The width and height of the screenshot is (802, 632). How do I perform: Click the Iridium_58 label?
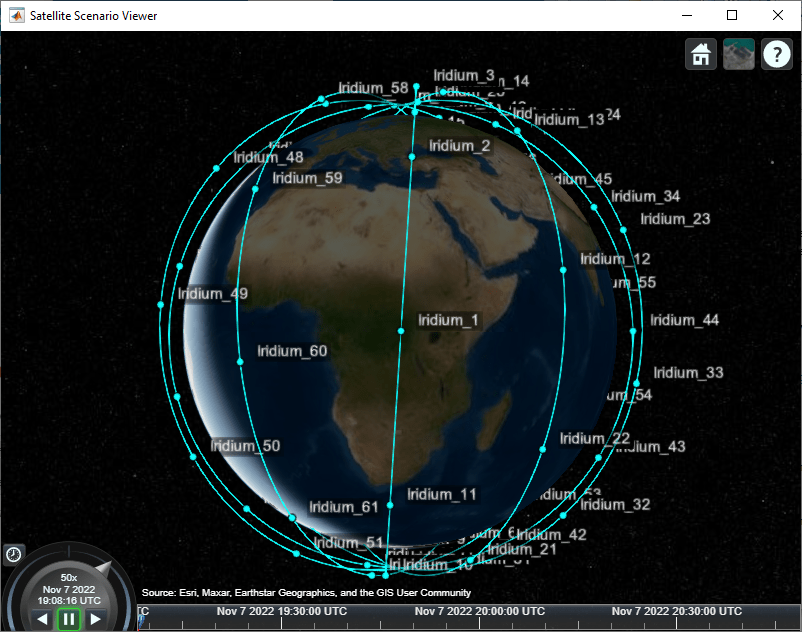373,88
